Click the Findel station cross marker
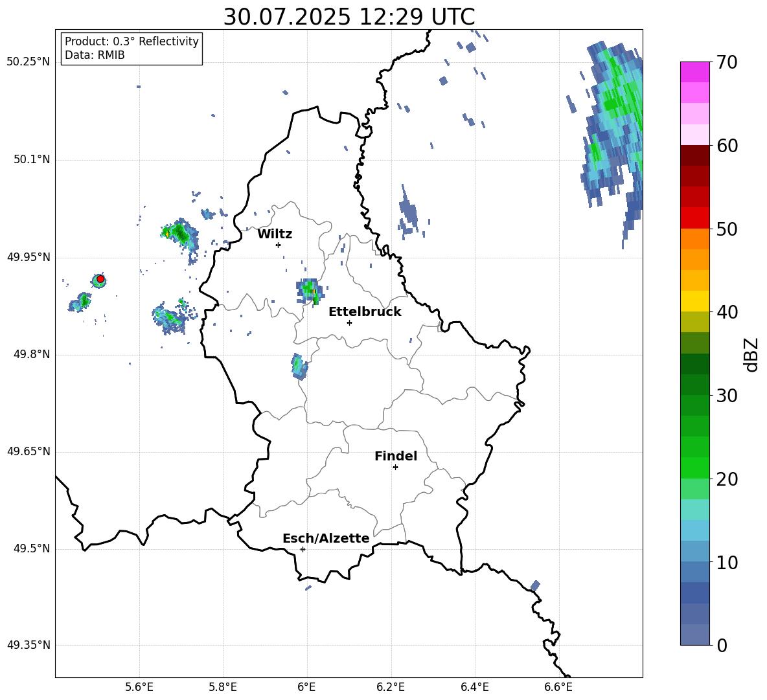The height and width of the screenshot is (700, 767). pos(395,468)
